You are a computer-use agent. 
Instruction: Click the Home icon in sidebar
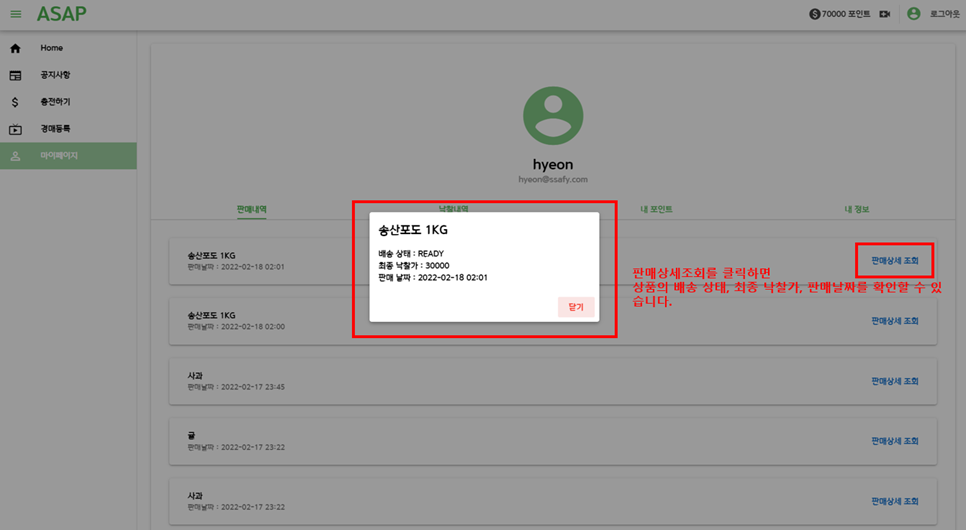click(15, 48)
